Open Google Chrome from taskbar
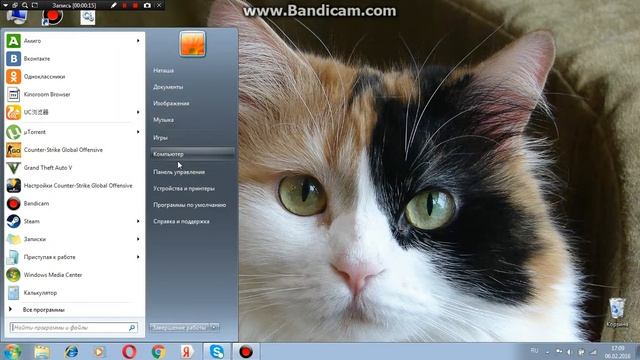 pos(158,351)
